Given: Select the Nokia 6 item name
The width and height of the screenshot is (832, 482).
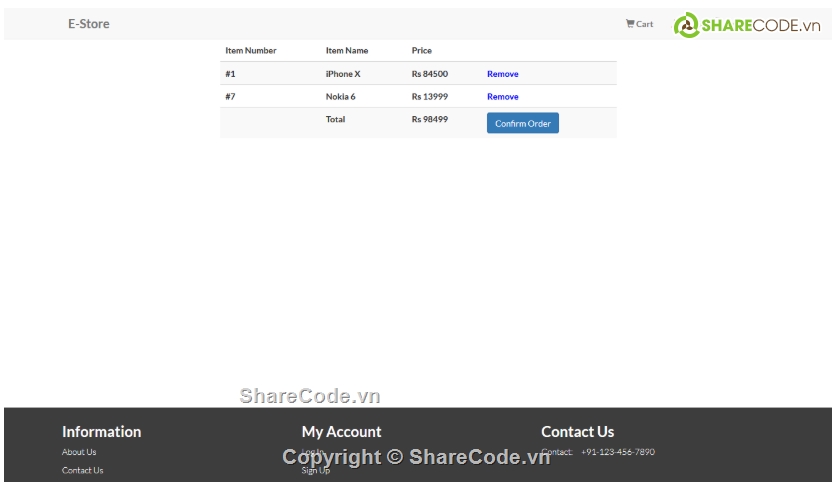Looking at the screenshot, I should pos(340,97).
